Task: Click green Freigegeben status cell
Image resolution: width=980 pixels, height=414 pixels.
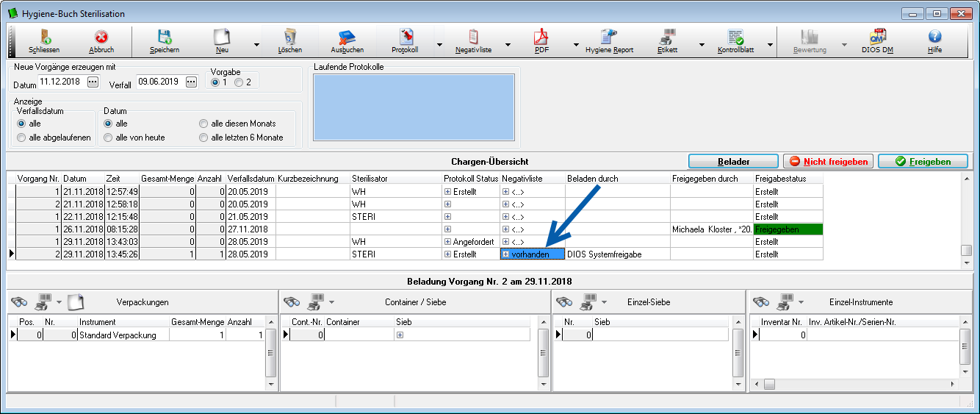Action: pos(788,229)
